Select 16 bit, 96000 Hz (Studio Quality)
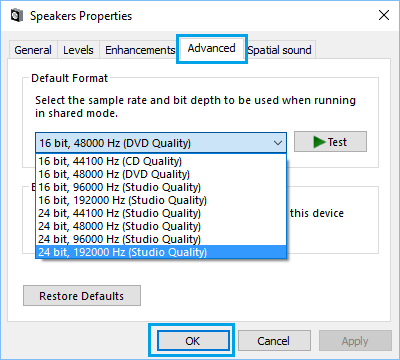Screen dimensions: 400x360 161,187
